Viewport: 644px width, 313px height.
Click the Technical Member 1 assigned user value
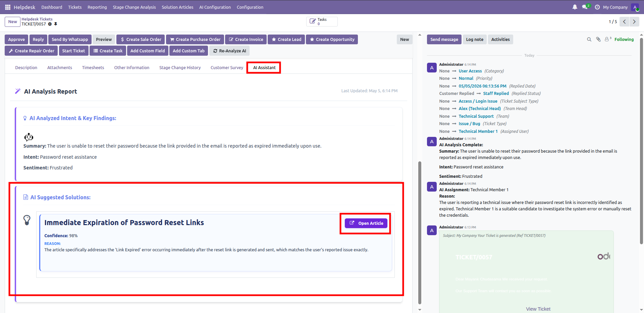point(478,132)
